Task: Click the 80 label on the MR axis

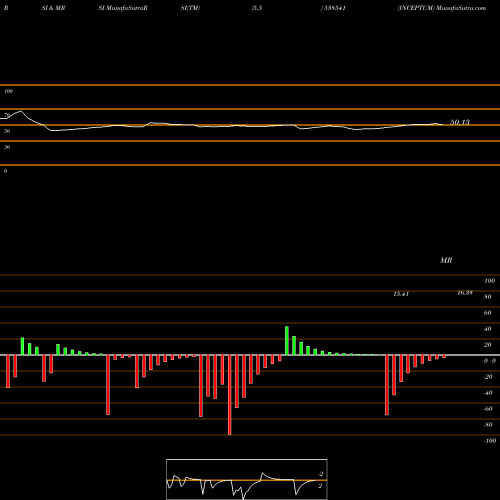Action: 488,297
